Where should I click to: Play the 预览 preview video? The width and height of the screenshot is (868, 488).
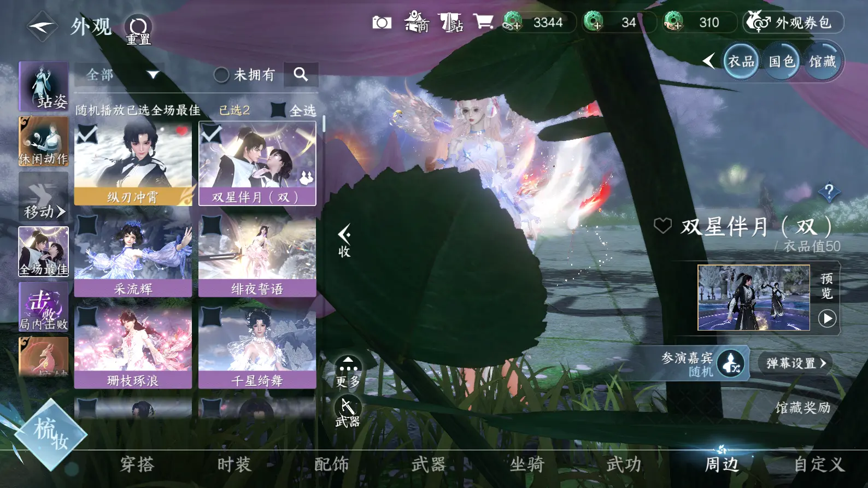point(827,318)
